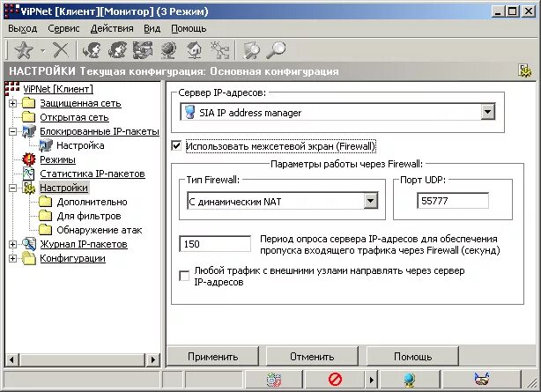Screen dimensions: 541x392
Task: Click the red prohibition status bar icon
Action: tap(335, 380)
